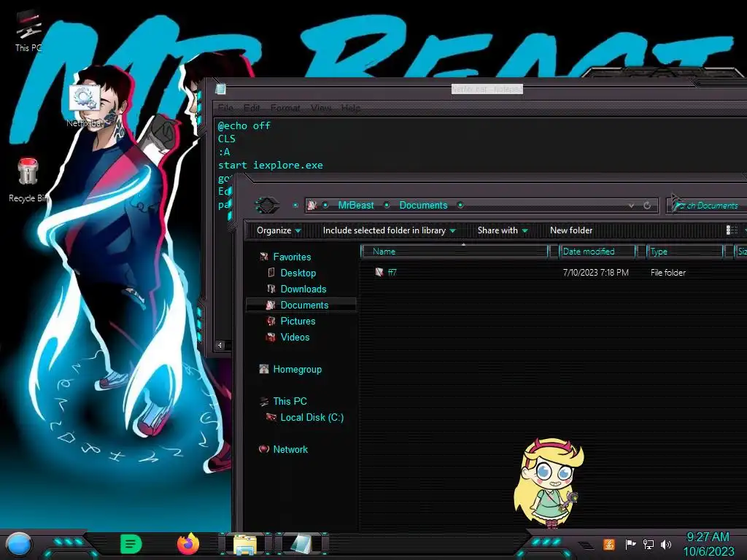Screen dimensions: 747x560
Task: Open the Organize dropdown menu
Action: 279,230
